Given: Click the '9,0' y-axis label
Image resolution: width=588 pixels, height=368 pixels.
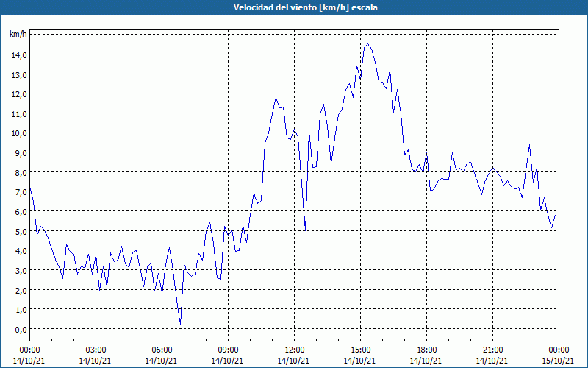Looking at the screenshot, I should (21, 153).
